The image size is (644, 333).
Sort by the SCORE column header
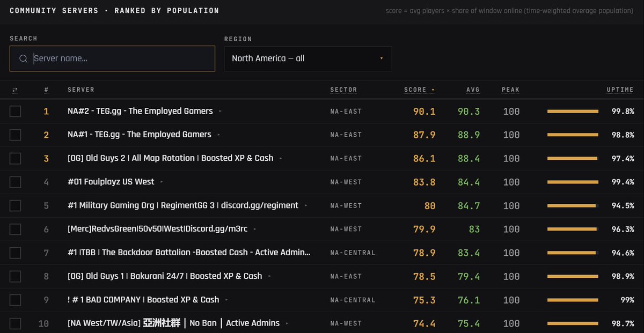pos(420,90)
